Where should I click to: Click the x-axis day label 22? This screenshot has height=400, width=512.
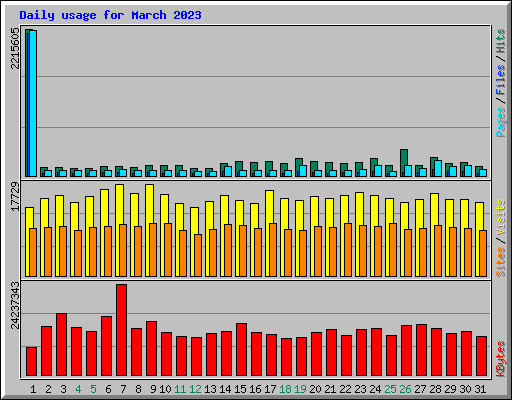pos(345,389)
